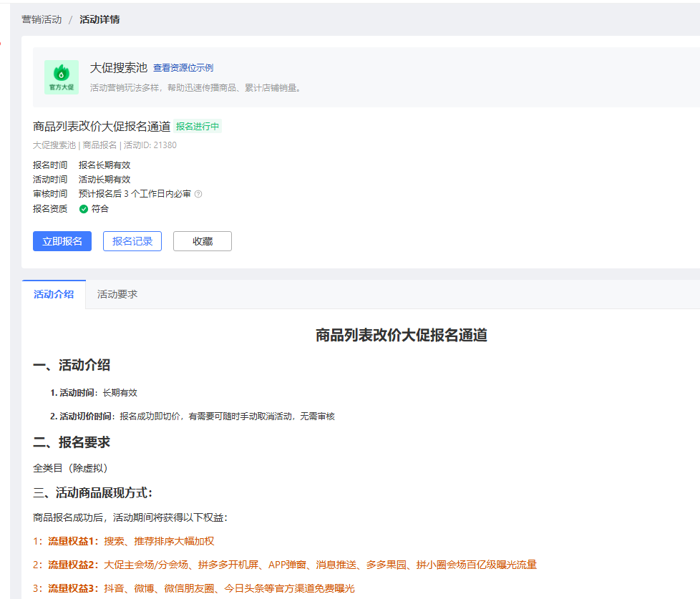Click the 流量权益3 抖音、微博 line
Screen dimensions: 700x599
tap(194, 589)
